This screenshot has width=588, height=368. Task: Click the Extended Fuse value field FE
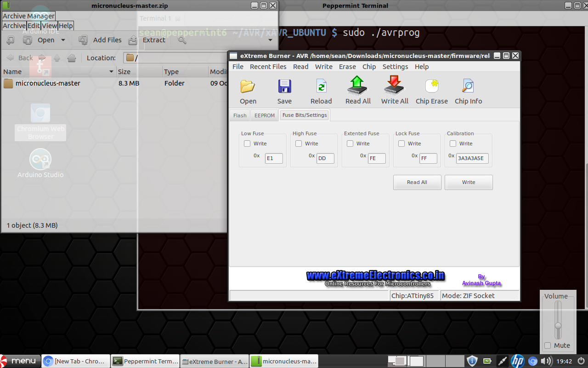377,159
